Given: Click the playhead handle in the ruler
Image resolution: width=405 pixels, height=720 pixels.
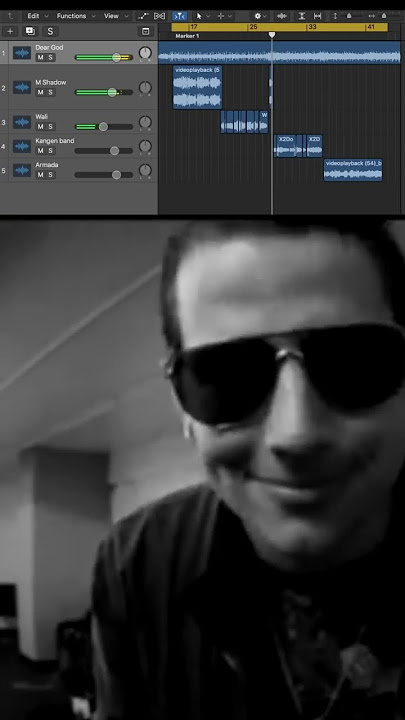Looking at the screenshot, I should (x=272, y=35).
